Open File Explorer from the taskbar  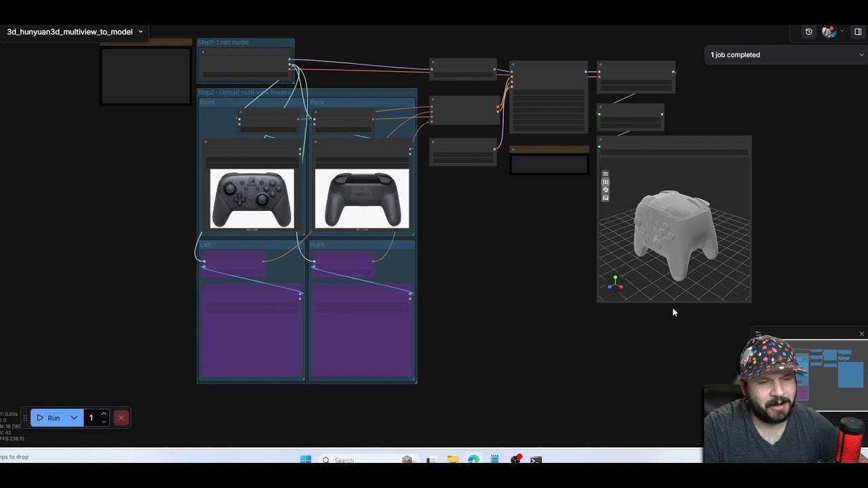pos(453,460)
